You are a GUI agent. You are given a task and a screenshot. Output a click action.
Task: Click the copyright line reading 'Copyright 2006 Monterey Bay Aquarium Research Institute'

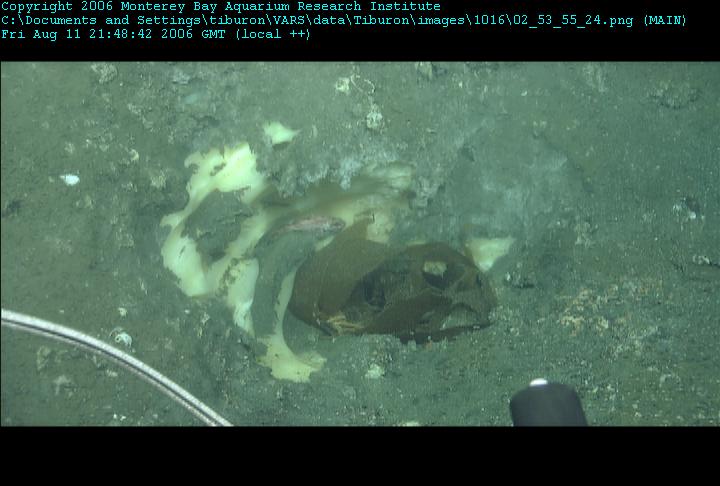tap(221, 6)
